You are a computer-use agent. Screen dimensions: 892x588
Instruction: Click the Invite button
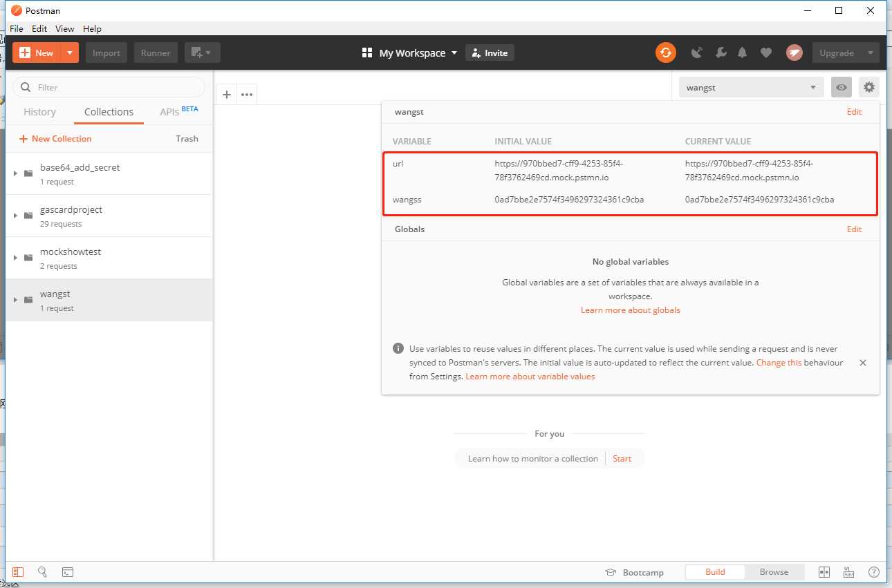tap(490, 53)
